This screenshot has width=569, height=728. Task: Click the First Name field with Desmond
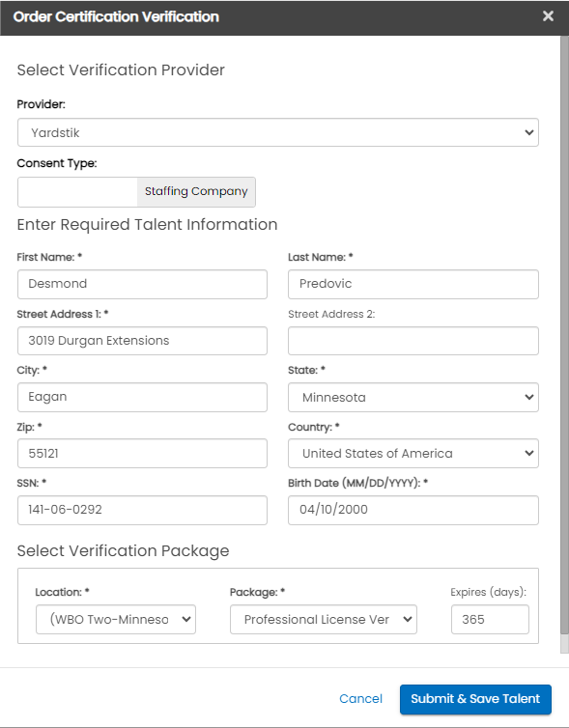point(142,284)
